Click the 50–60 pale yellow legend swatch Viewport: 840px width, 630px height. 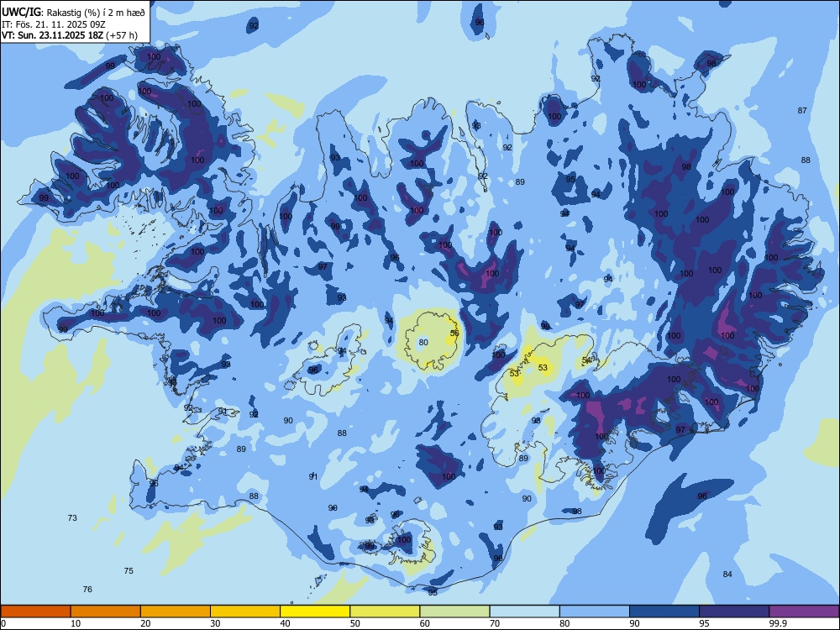pos(385,612)
